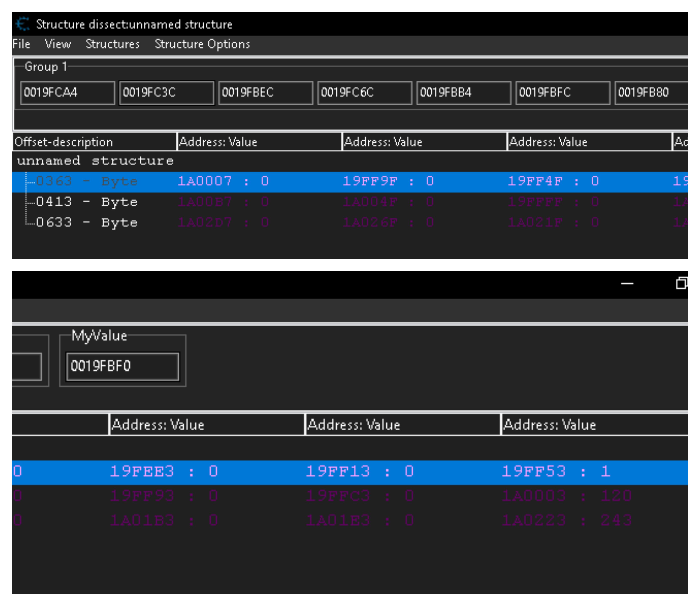Screen dimensions: 700x606
Task: Click the value 1A02D7 : 0
Action: (x=223, y=223)
